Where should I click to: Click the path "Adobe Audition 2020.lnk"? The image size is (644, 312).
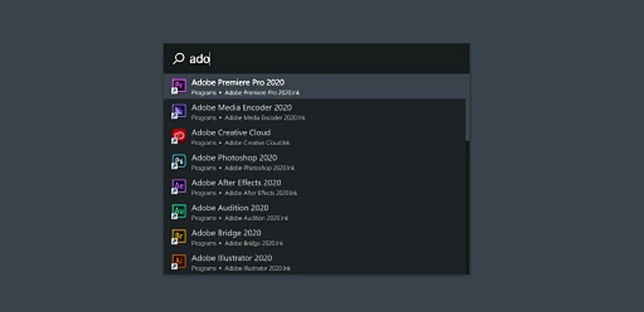click(x=257, y=218)
